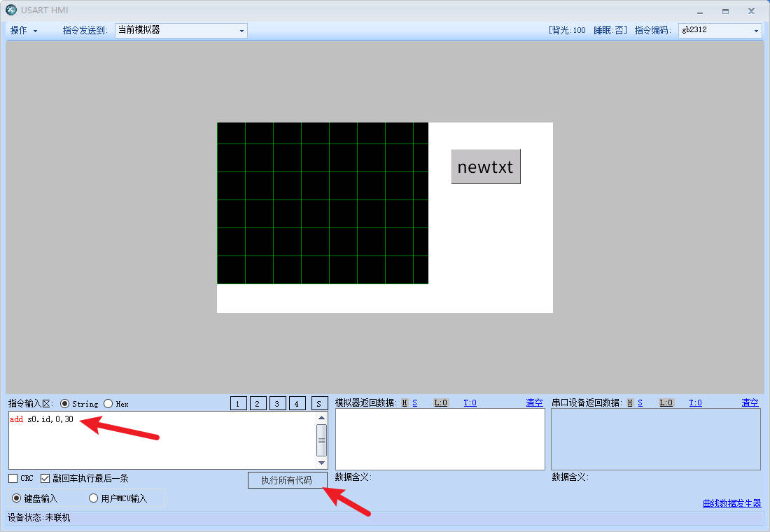Click preset button 4 above command input
This screenshot has width=770, height=532.
click(x=297, y=403)
